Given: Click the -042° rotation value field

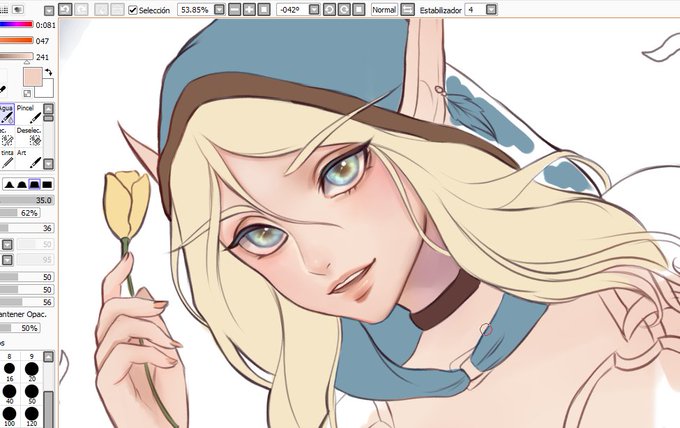Looking at the screenshot, I should tap(292, 10).
